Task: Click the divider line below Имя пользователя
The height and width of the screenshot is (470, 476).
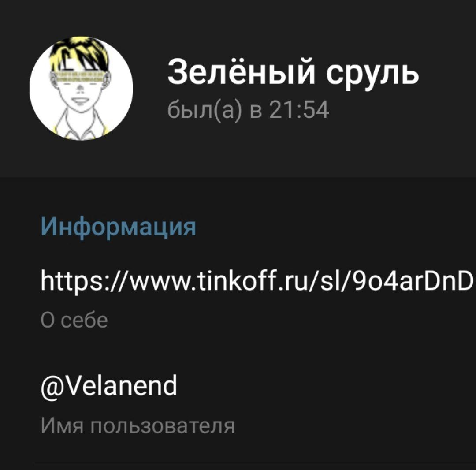Action: (x=255, y=463)
